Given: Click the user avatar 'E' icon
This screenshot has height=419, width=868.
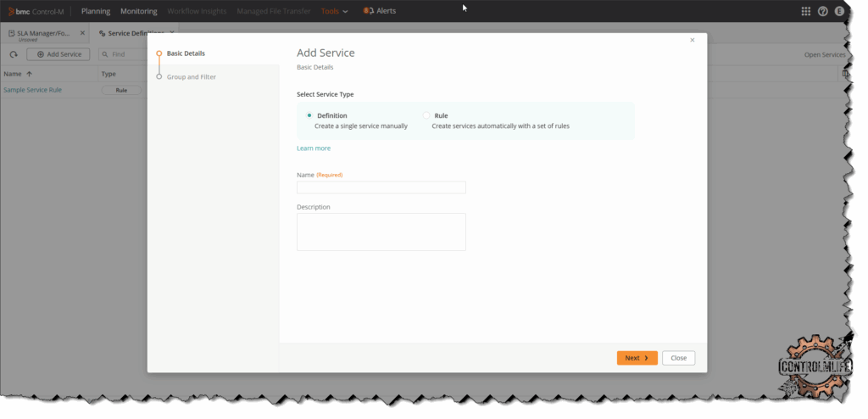Looking at the screenshot, I should (839, 11).
